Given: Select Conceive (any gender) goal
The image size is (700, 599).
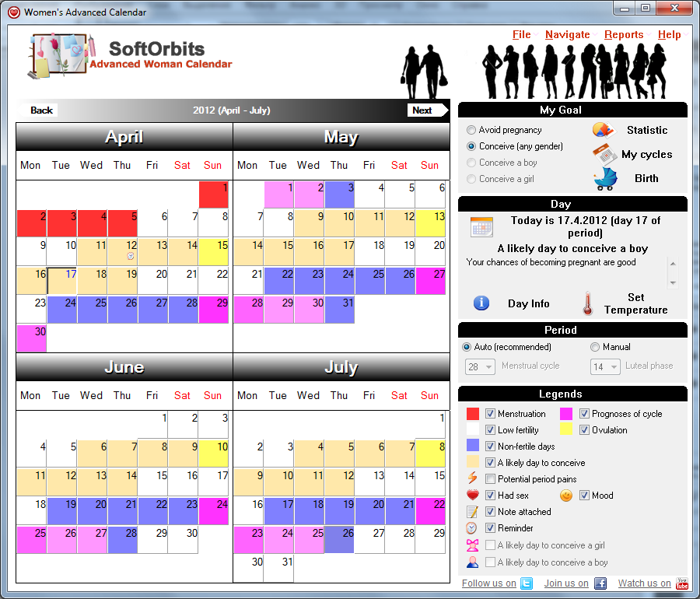Looking at the screenshot, I should [471, 146].
